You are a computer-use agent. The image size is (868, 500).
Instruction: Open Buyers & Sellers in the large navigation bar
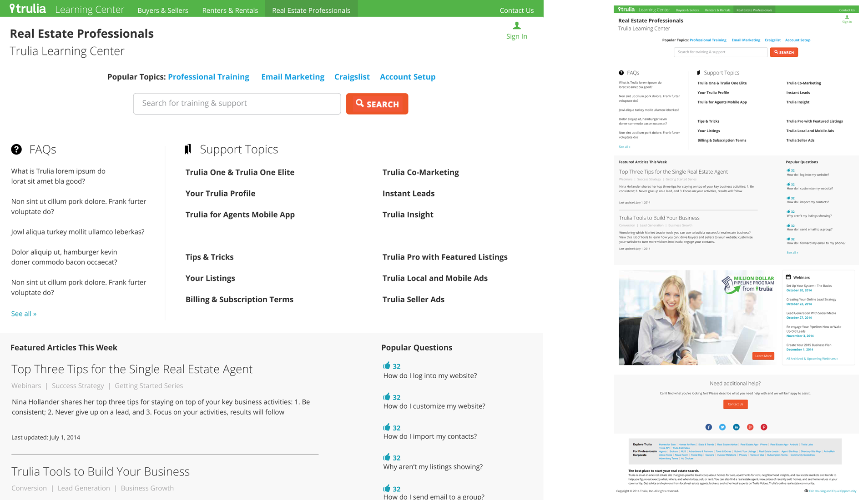tap(163, 10)
